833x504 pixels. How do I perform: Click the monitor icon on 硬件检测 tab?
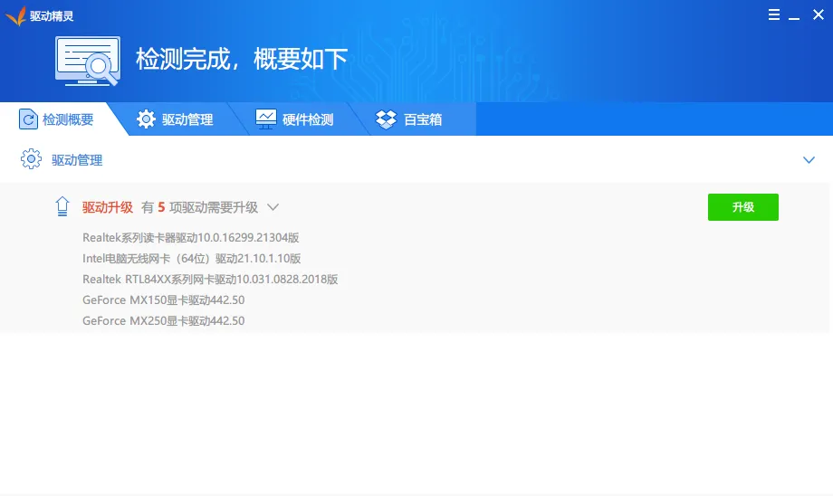coord(265,119)
